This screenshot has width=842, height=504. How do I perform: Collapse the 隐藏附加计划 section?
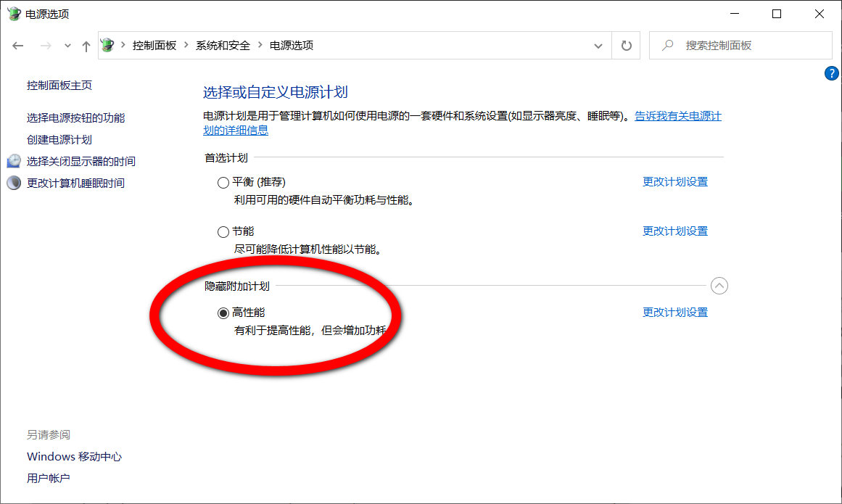[719, 286]
